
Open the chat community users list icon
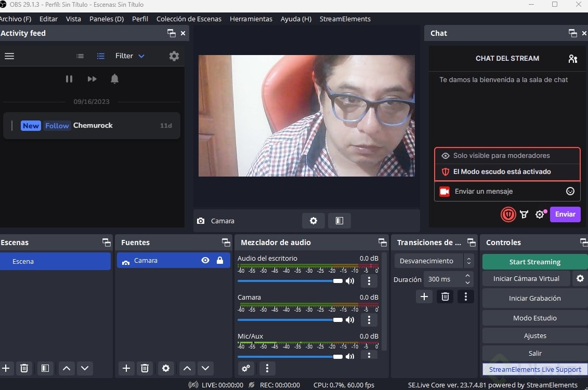click(x=572, y=59)
